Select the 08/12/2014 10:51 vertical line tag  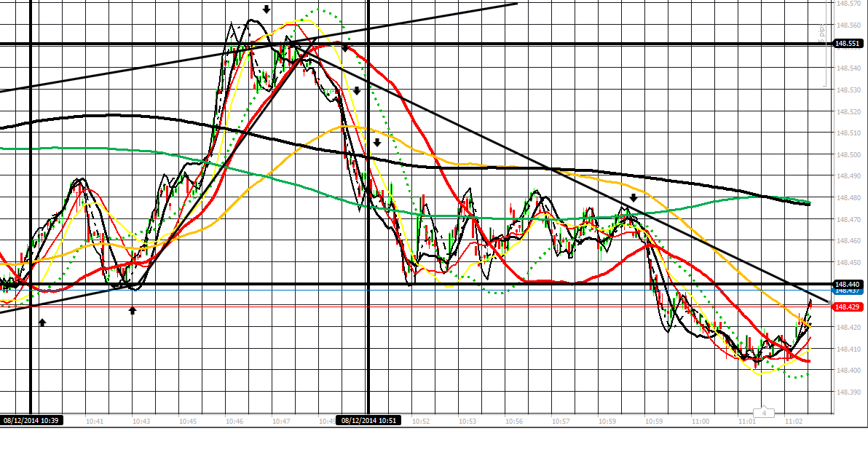point(368,421)
